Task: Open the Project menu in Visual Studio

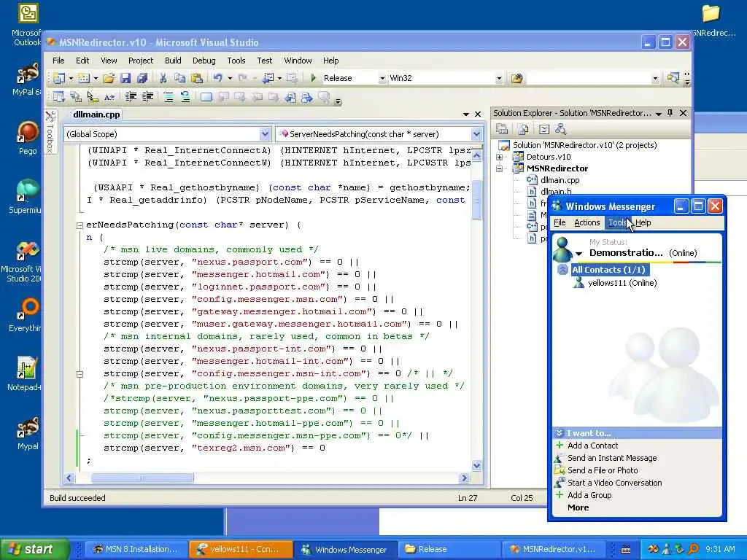Action: 141,61
